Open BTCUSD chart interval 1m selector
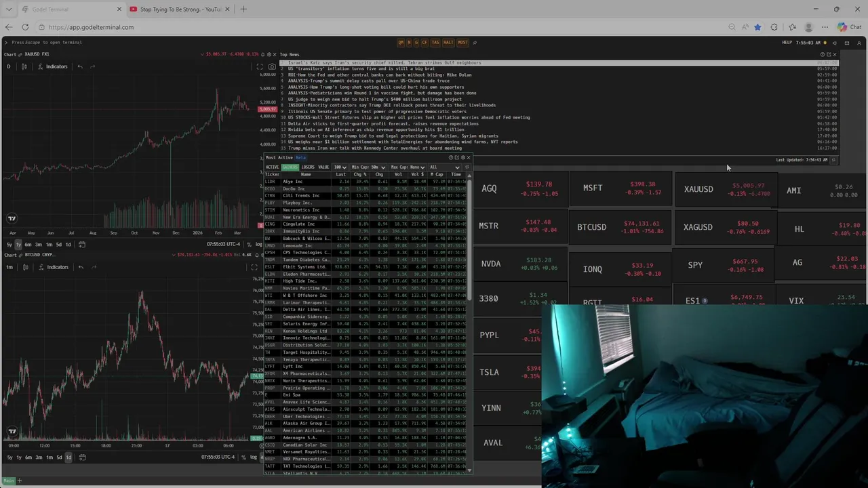 tap(9, 267)
